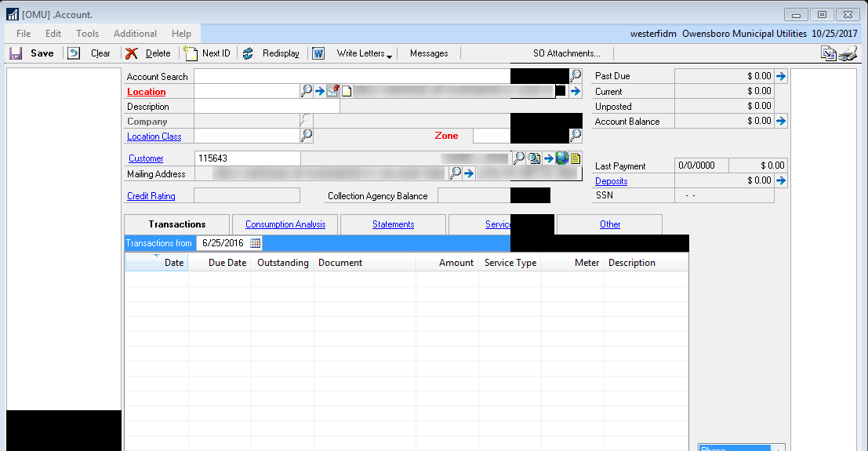This screenshot has width=868, height=451.
Task: Click into the Description input field
Action: [267, 107]
